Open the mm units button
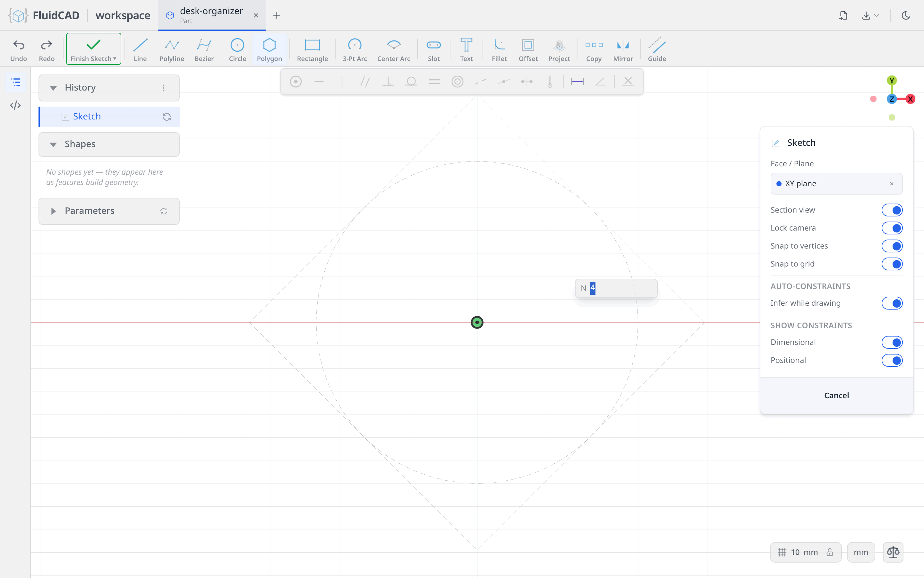 tap(860, 552)
